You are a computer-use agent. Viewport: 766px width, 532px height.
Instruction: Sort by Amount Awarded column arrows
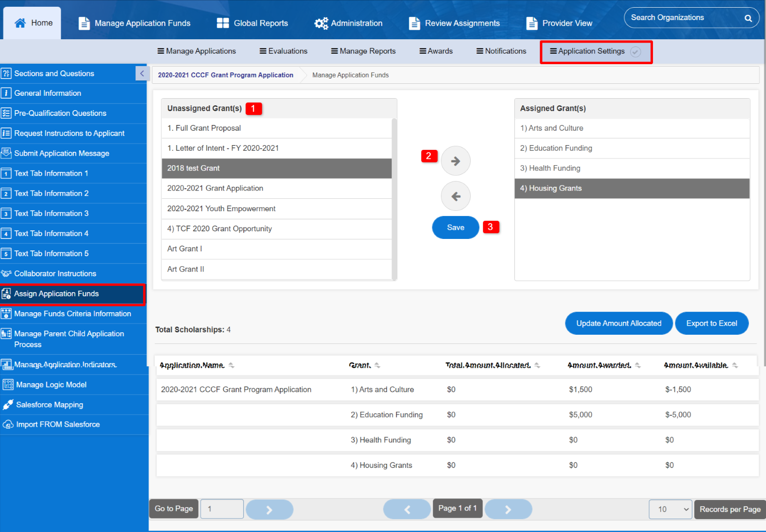tap(638, 365)
